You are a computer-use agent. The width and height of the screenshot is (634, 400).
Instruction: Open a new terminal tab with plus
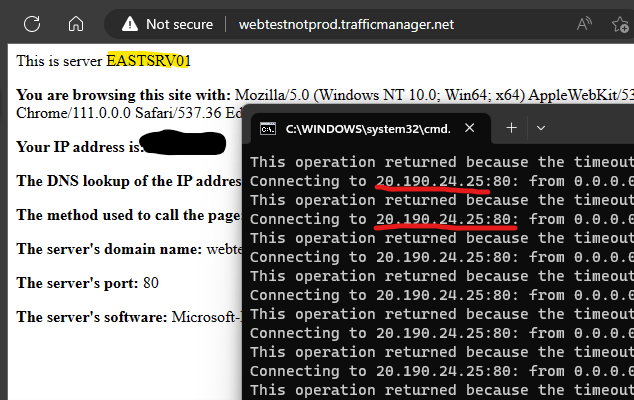(511, 128)
